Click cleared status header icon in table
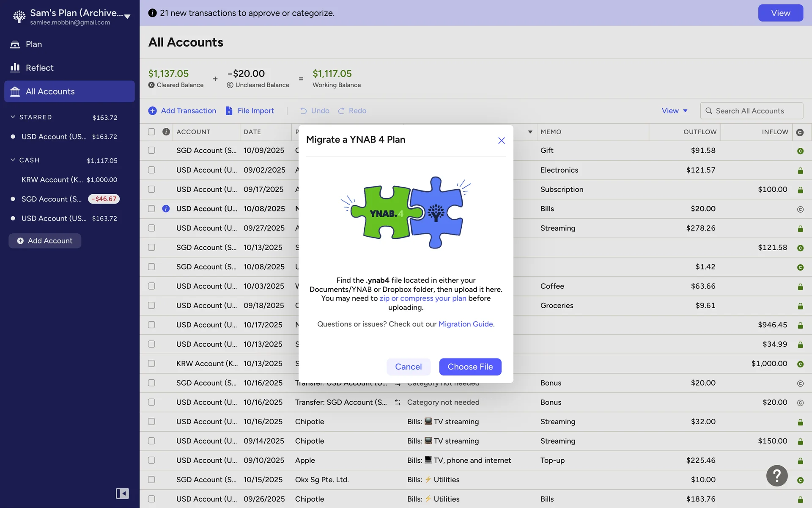 pos(800,132)
